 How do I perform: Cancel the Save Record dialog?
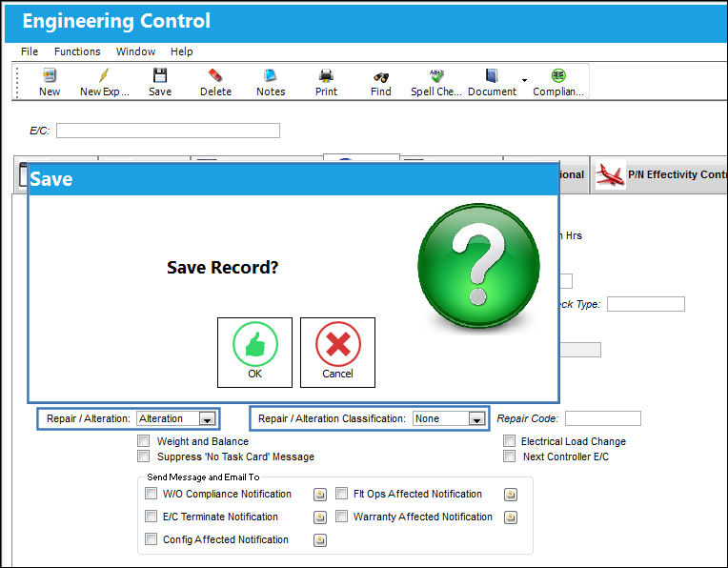(337, 353)
